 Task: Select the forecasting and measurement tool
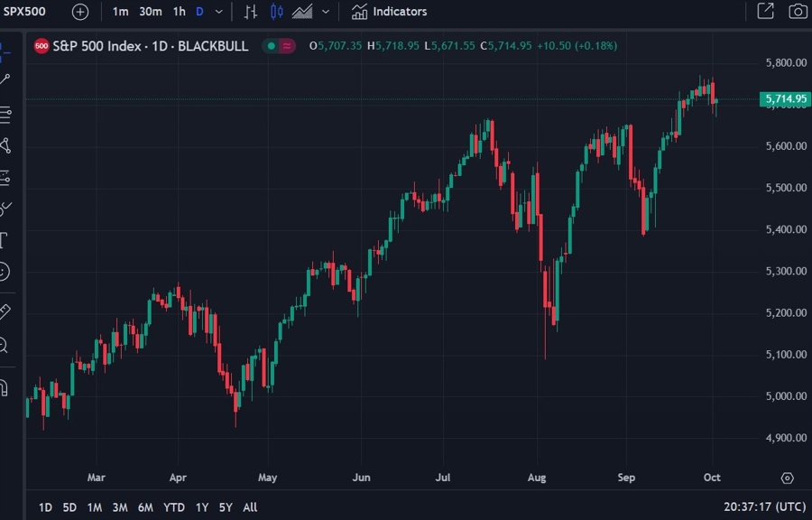[5, 178]
